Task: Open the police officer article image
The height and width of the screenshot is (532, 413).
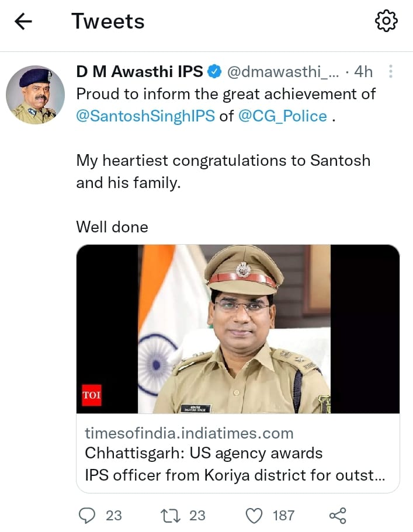Action: [238, 329]
